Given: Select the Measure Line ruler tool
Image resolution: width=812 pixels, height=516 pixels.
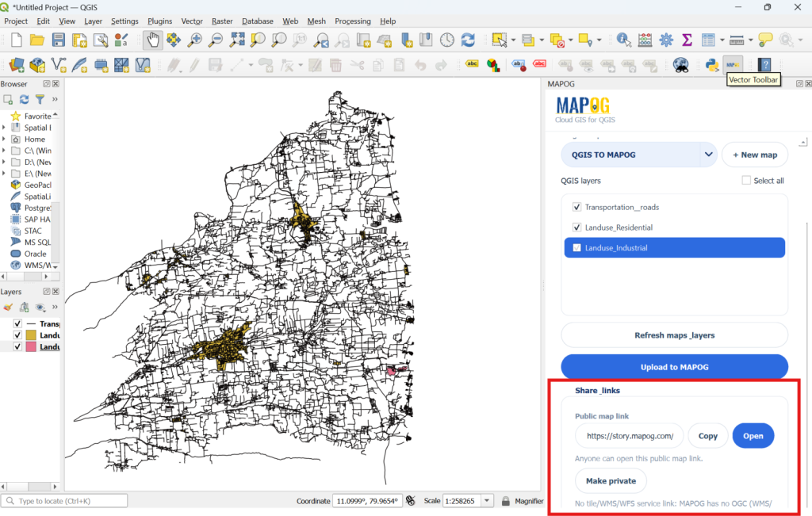Looking at the screenshot, I should point(736,40).
